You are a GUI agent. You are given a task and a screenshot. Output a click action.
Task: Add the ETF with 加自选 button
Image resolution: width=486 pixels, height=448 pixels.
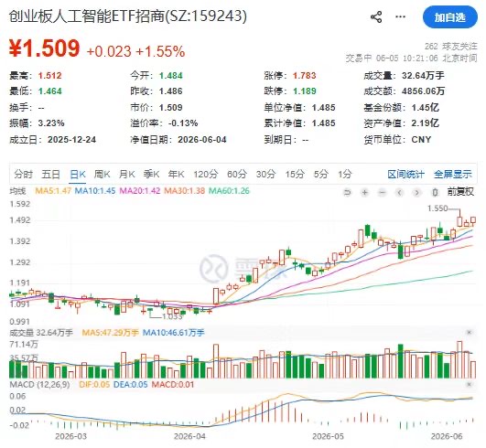pyautogui.click(x=450, y=17)
